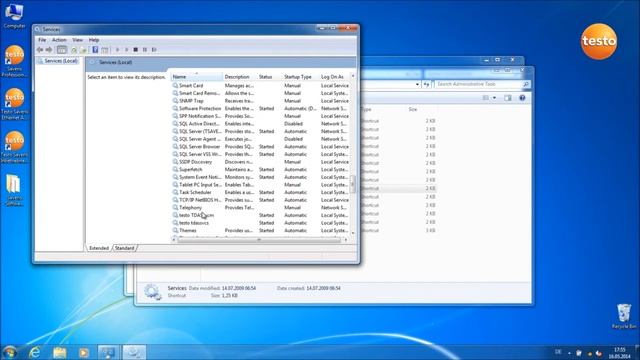Select the Superfetch service

[260, 169]
